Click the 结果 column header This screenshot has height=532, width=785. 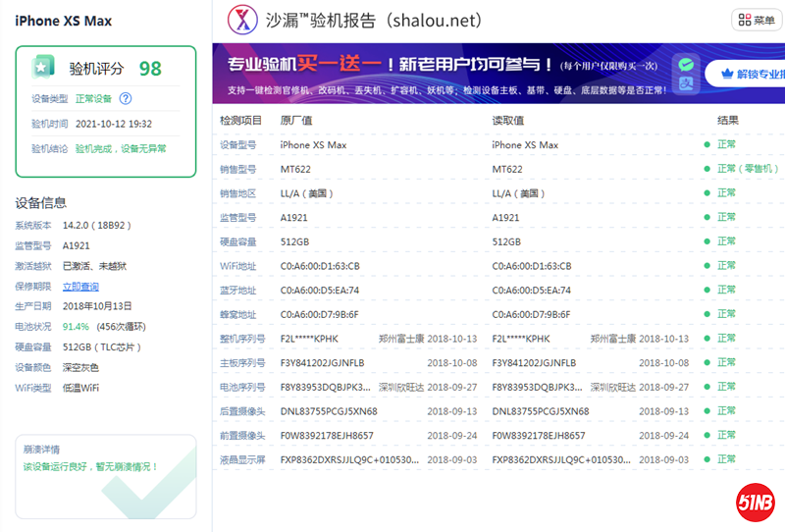[727, 120]
